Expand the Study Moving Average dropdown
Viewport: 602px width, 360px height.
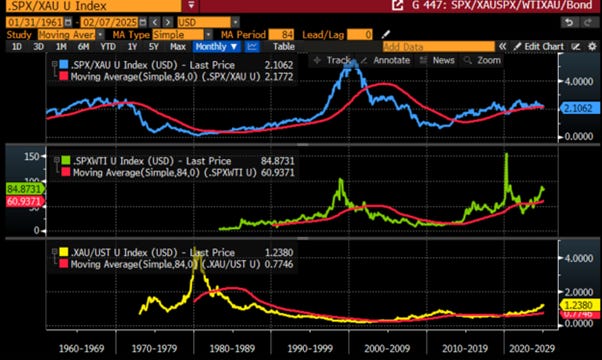100,35
